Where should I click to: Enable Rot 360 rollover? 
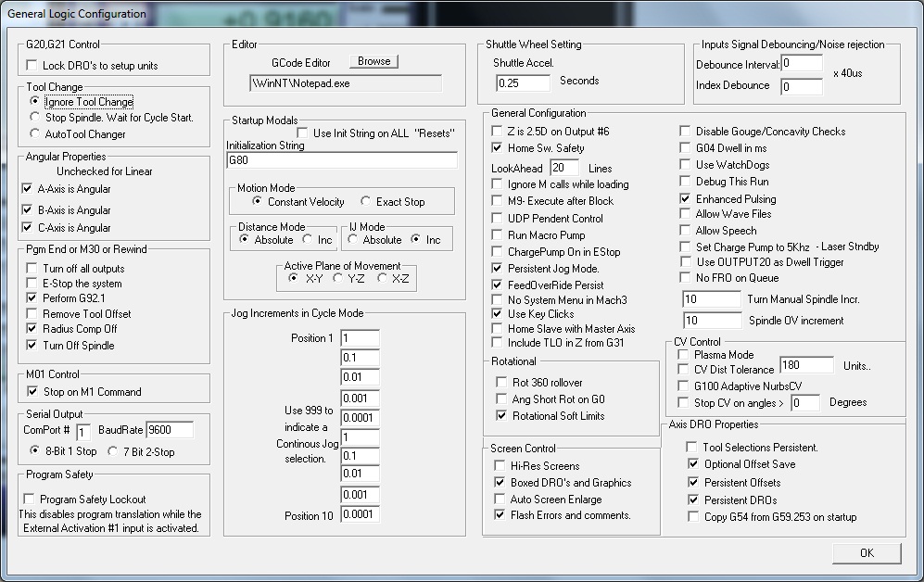[500, 382]
